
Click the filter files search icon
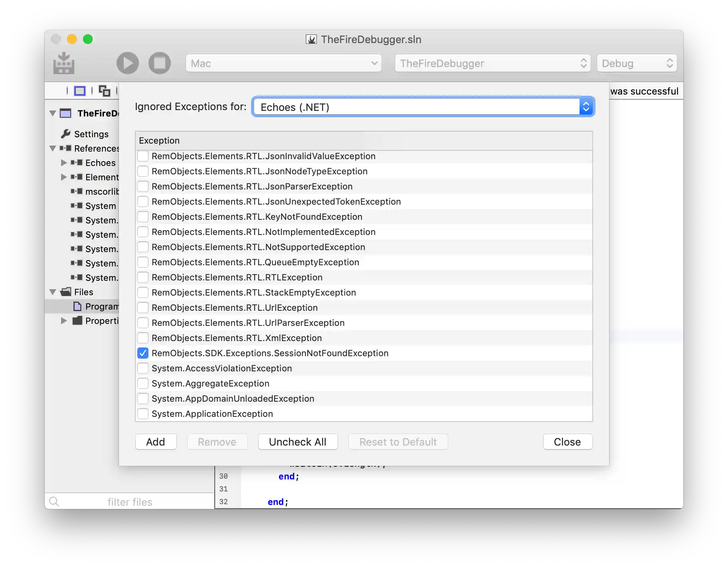pos(54,501)
